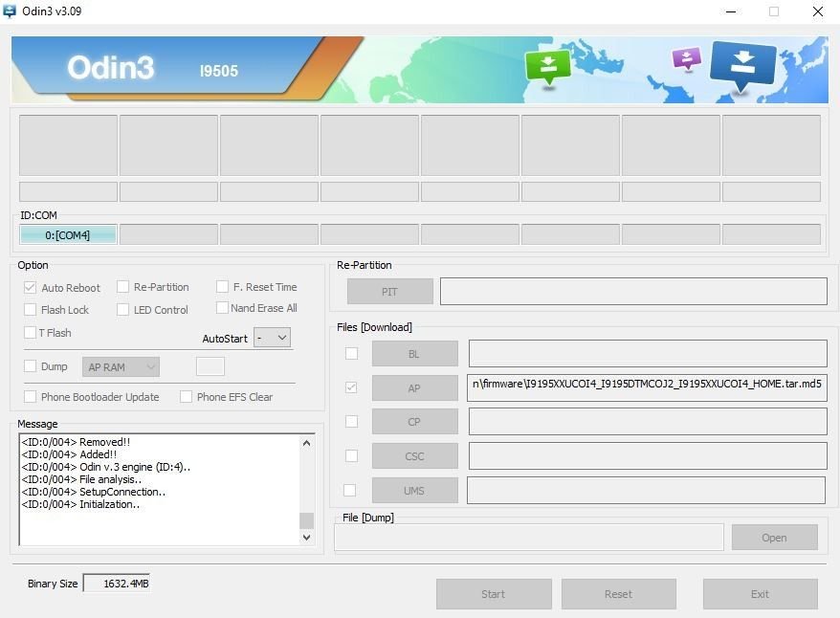Click the message log scroll up arrow
840x618 pixels.
(x=306, y=443)
